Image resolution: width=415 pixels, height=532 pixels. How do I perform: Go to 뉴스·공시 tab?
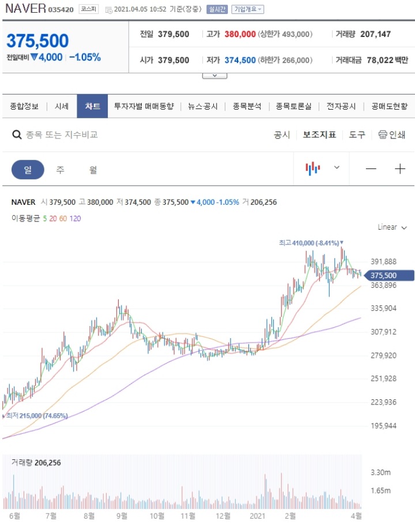coord(203,106)
